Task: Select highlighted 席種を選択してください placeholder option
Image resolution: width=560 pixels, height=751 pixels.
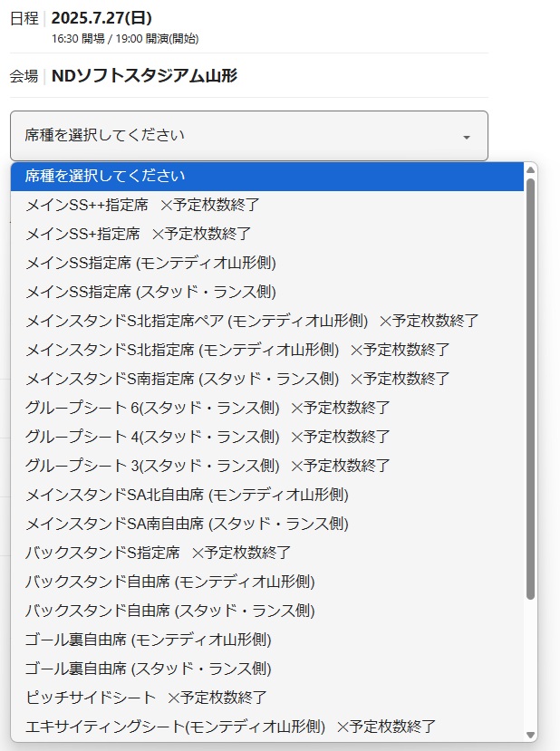Action: [266, 177]
